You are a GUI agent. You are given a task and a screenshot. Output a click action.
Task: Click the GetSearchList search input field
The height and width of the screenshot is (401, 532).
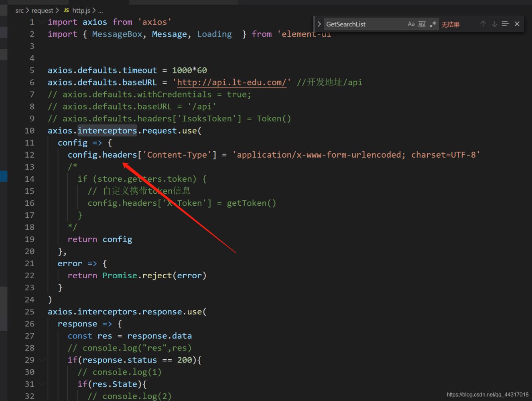coord(363,24)
